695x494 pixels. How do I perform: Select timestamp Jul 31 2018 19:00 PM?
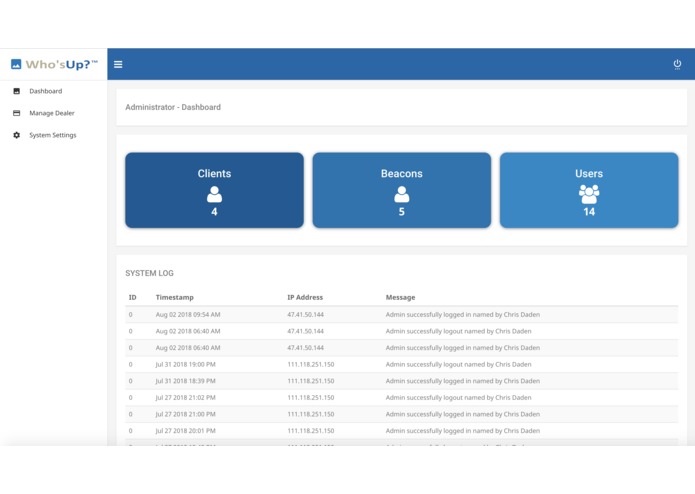coord(185,365)
